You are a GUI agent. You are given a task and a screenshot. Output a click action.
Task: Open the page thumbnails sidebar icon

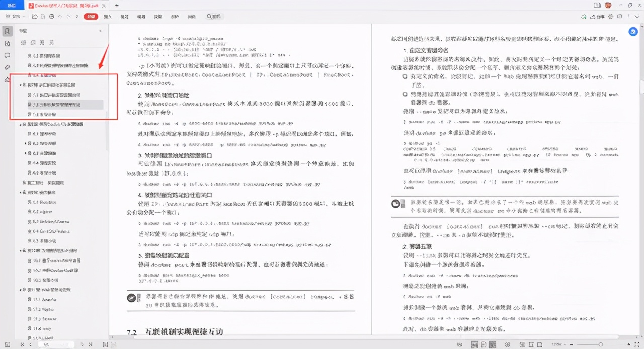7,43
